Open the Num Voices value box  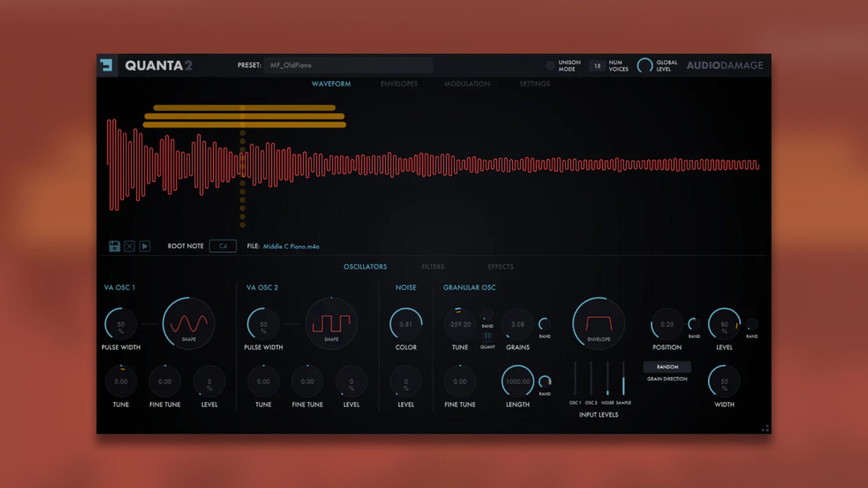(597, 66)
